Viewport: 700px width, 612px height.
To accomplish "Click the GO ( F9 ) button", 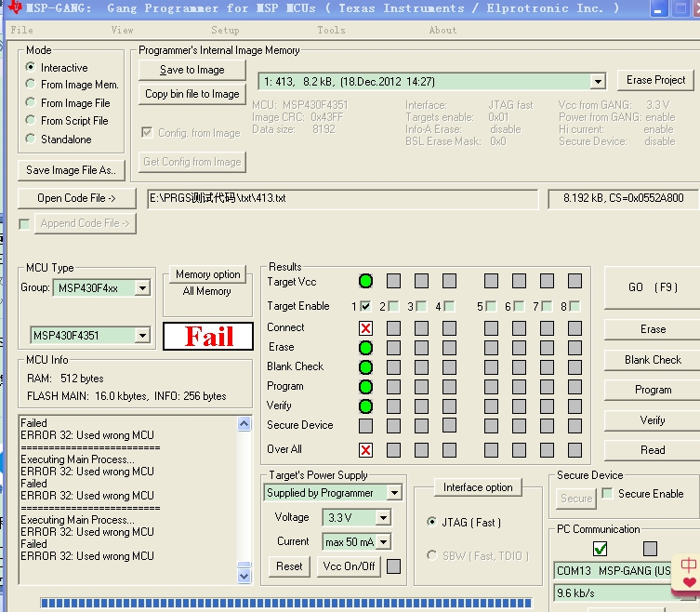I will point(653,286).
